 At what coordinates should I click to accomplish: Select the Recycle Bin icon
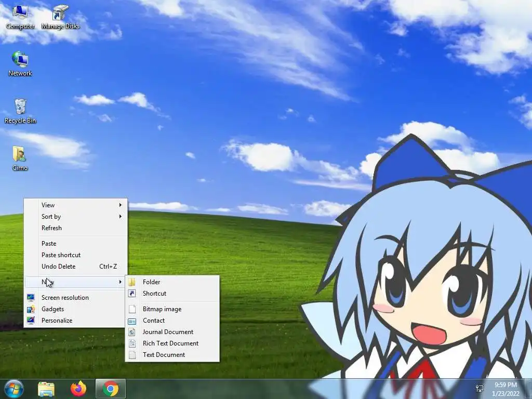(x=20, y=111)
